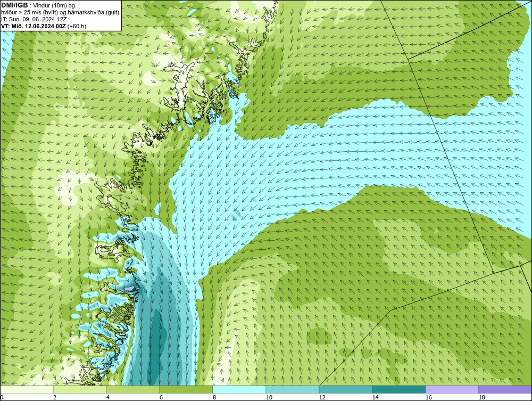Click the 6–8 m/s olive green legend swatch
The height and width of the screenshot is (401, 532).
[186, 389]
